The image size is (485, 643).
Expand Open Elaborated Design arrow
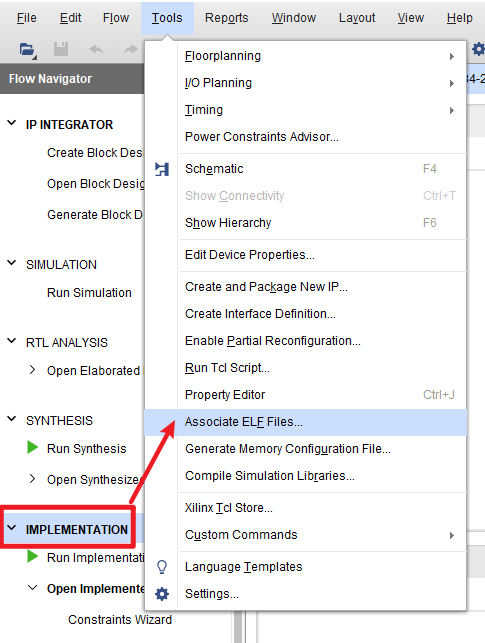pyautogui.click(x=32, y=370)
